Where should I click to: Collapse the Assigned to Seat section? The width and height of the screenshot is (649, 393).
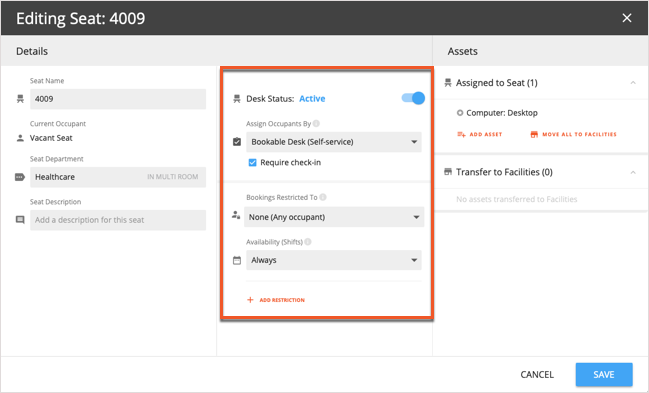(x=633, y=83)
